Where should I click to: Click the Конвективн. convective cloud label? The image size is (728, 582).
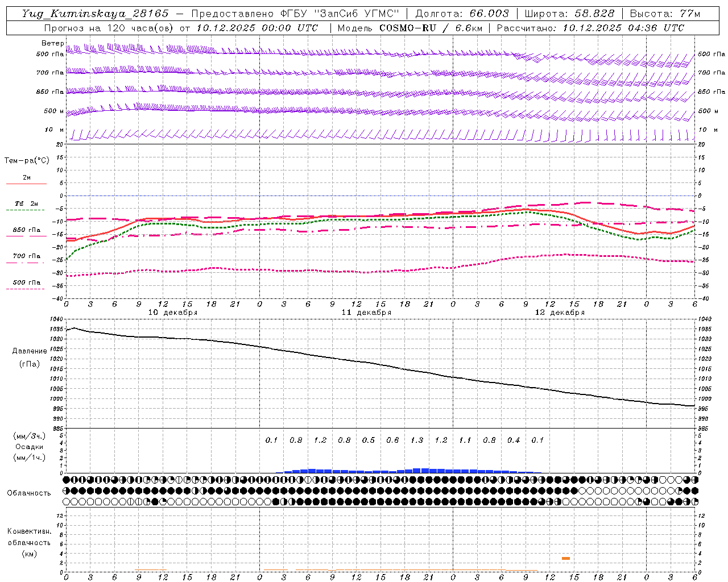(29, 531)
